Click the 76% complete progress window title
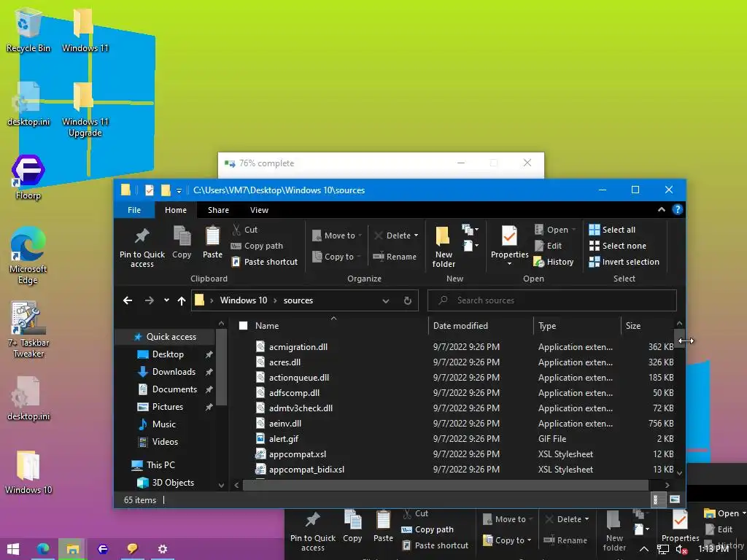The width and height of the screenshot is (747, 560). click(x=266, y=163)
